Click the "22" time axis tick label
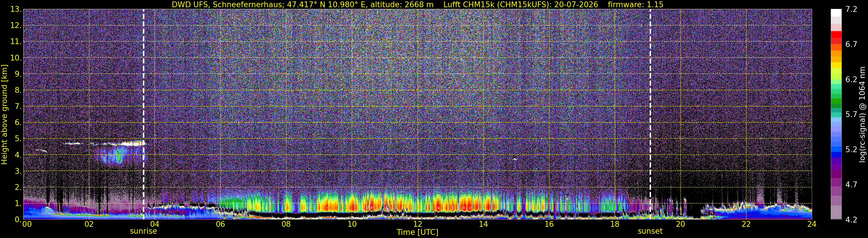Viewport: 868px width, 238px height. [x=746, y=224]
